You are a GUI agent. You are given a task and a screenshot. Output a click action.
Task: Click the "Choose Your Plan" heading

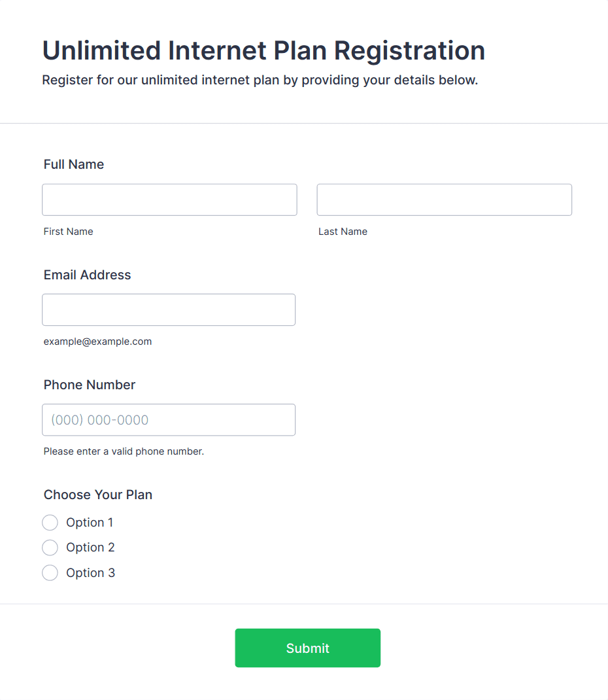pyautogui.click(x=98, y=495)
